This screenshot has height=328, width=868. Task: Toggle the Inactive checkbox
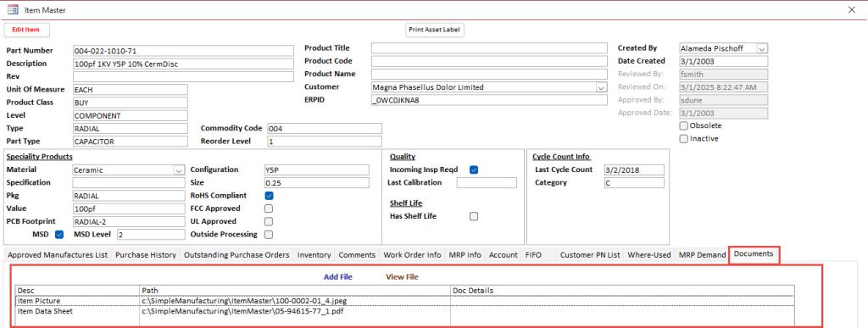(684, 139)
